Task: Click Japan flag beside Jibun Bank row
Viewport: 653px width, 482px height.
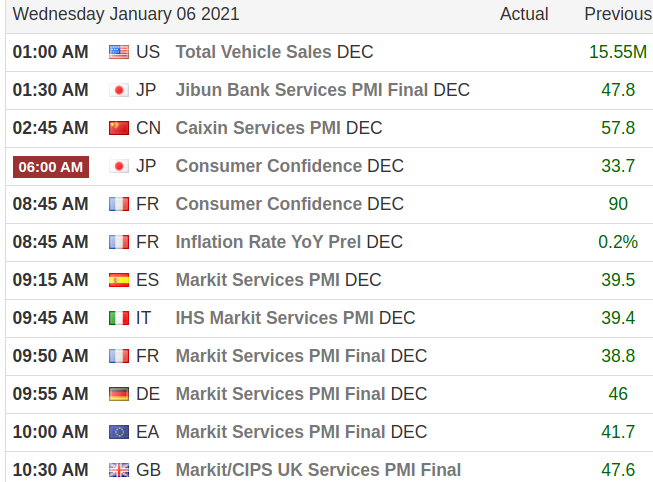Action: [x=119, y=90]
